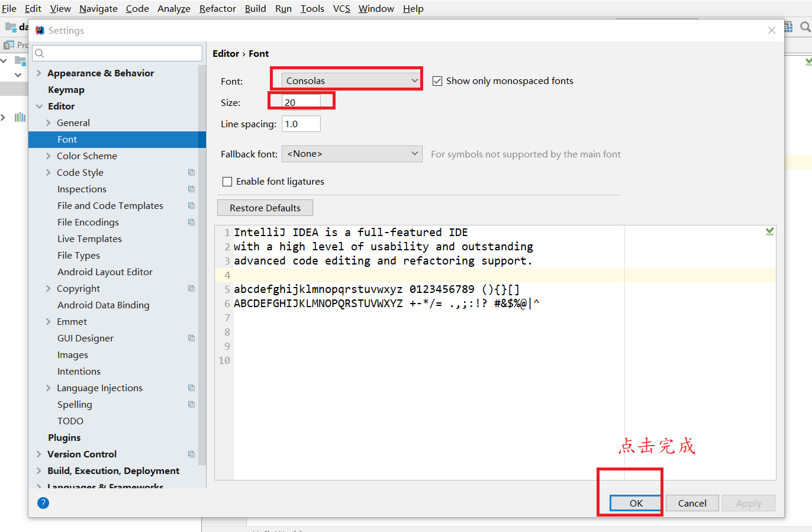Viewport: 812px width, 532px height.
Task: Expand the Code Style node
Action: 49,173
